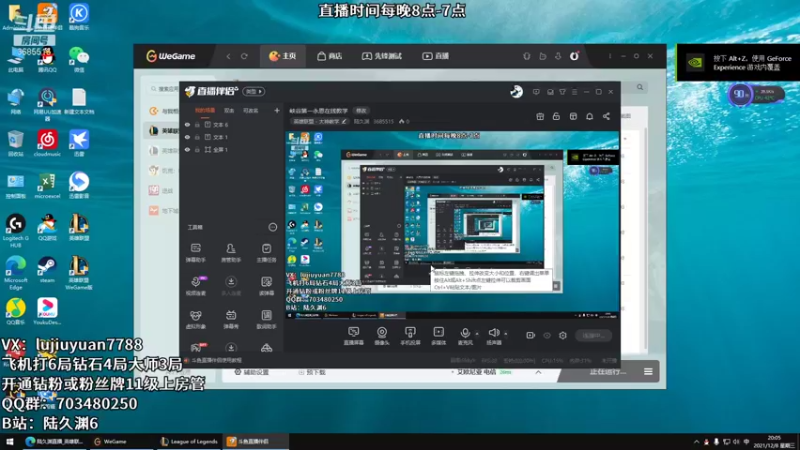800x450 pixels.
Task: Open the 直播伴侣 hamburger menu
Action: click(574, 92)
